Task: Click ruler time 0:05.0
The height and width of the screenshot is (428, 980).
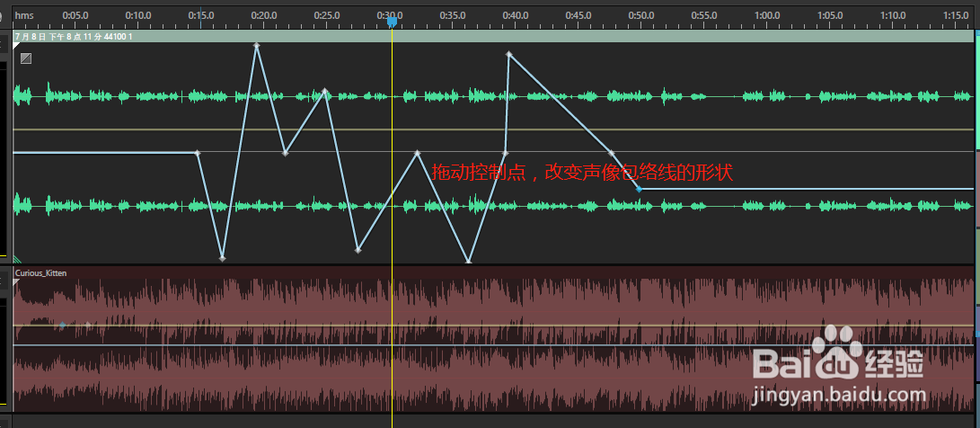Action: click(75, 15)
